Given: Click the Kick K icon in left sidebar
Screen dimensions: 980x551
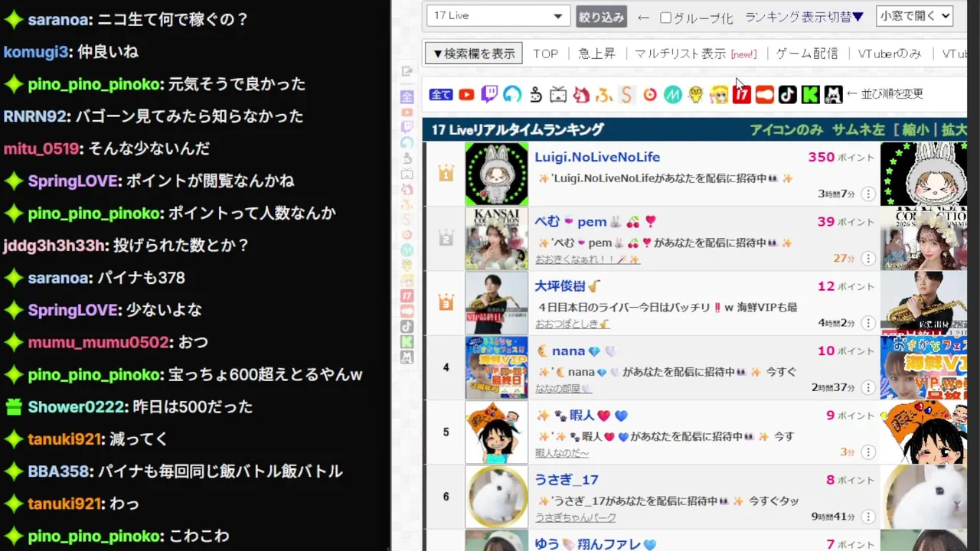Looking at the screenshot, I should tap(407, 342).
